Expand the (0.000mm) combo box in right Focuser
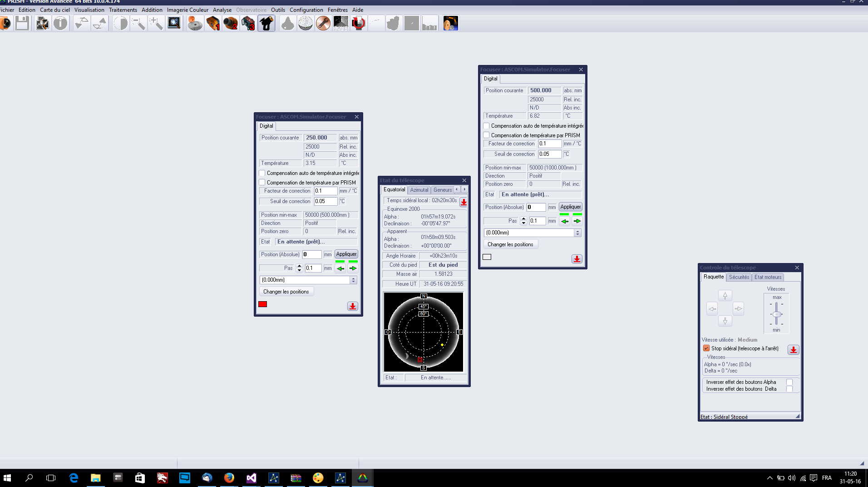This screenshot has width=868, height=487. pyautogui.click(x=577, y=233)
